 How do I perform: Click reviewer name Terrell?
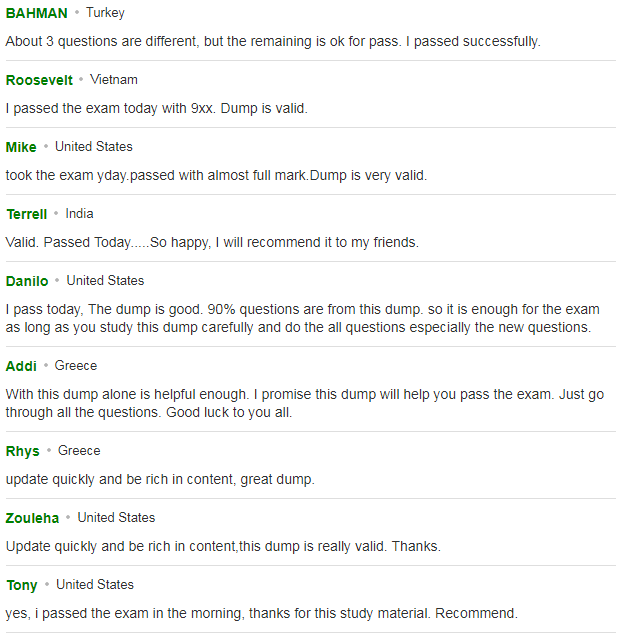pos(27,214)
